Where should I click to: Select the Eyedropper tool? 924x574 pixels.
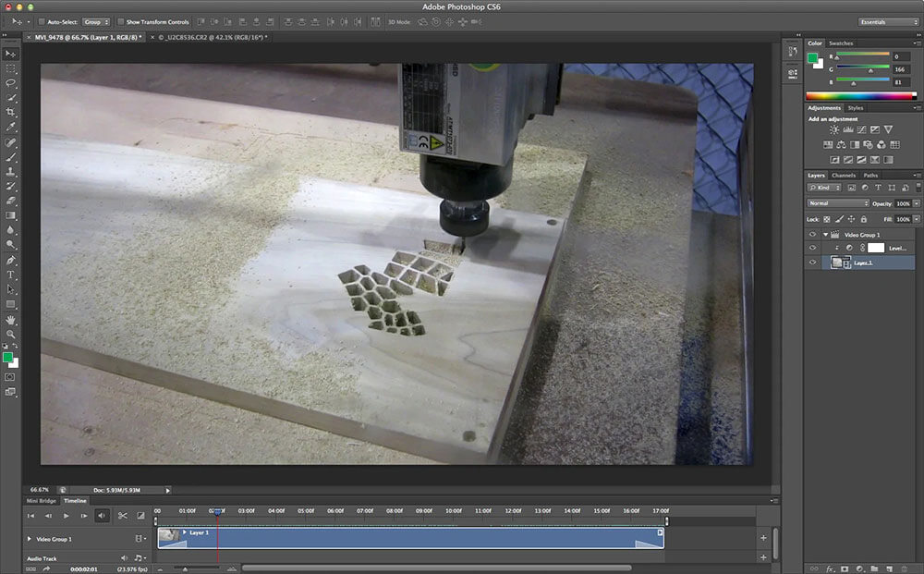click(10, 126)
